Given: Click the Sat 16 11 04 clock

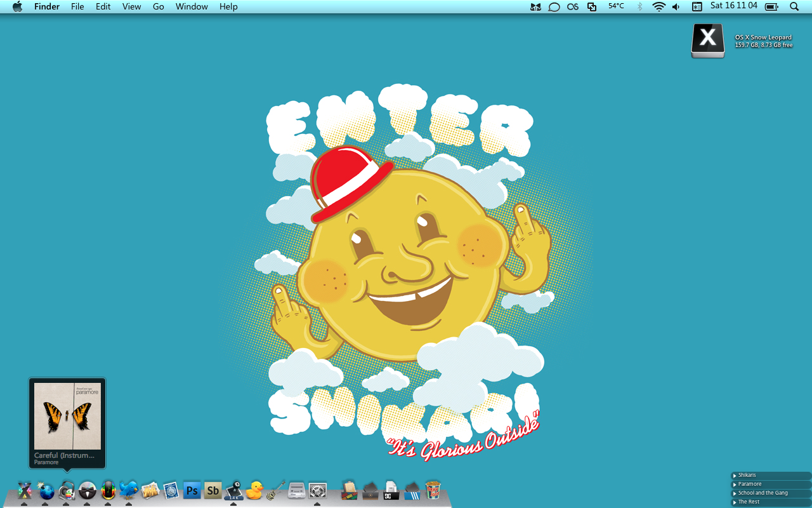Looking at the screenshot, I should point(734,6).
